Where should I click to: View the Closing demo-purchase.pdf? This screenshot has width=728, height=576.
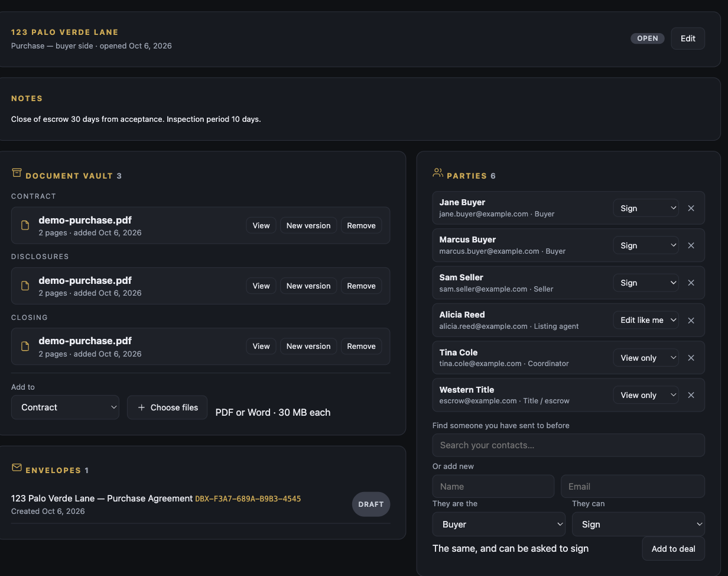261,346
